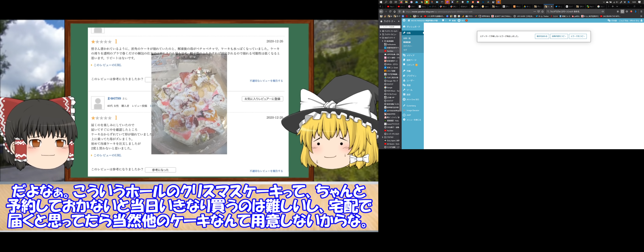The width and height of the screenshot is (644, 252).
Task: Expand ブログネタ bookmark folder
Action: click(382, 137)
